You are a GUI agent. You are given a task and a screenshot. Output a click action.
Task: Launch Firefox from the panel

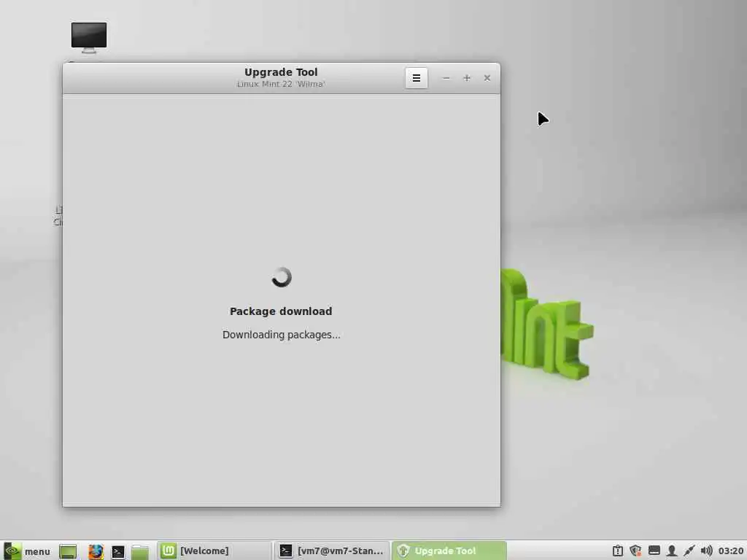tap(96, 551)
